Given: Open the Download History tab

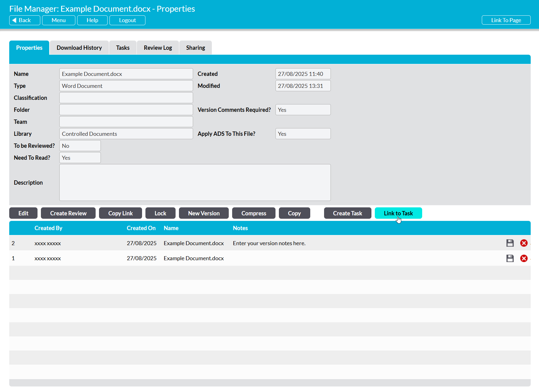Looking at the screenshot, I should coord(79,48).
